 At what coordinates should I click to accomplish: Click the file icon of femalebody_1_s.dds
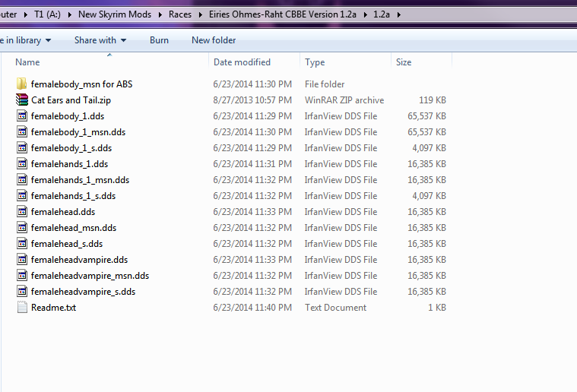pyautogui.click(x=22, y=148)
